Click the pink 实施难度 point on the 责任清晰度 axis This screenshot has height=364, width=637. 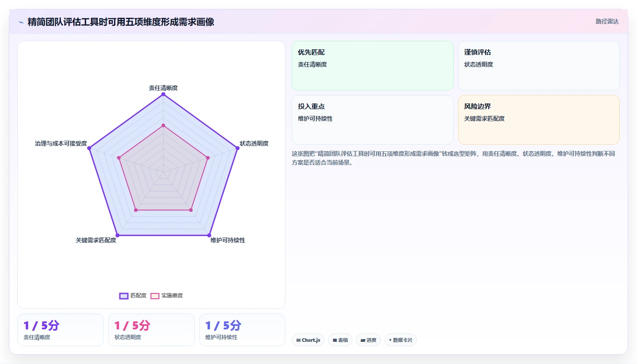click(x=163, y=126)
